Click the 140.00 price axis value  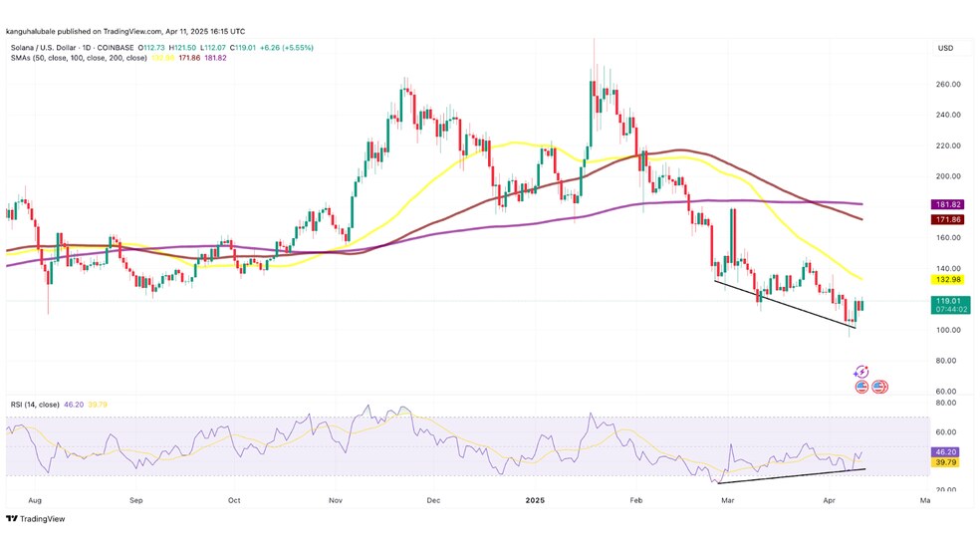click(x=948, y=268)
